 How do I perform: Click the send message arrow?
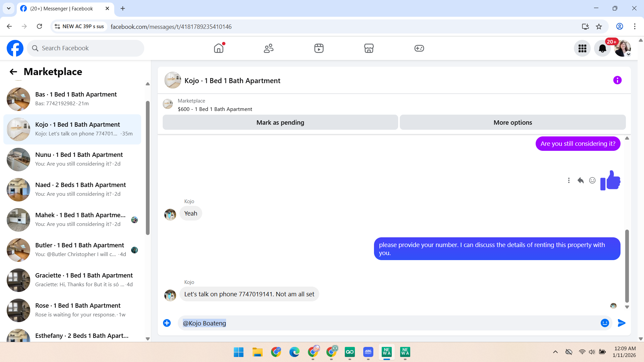tap(621, 323)
